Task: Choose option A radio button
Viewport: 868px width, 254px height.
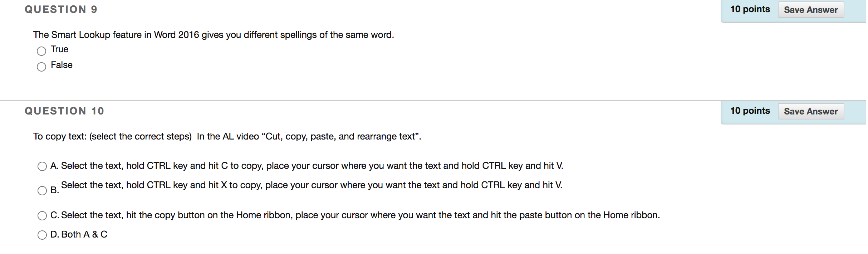Action: [42, 166]
